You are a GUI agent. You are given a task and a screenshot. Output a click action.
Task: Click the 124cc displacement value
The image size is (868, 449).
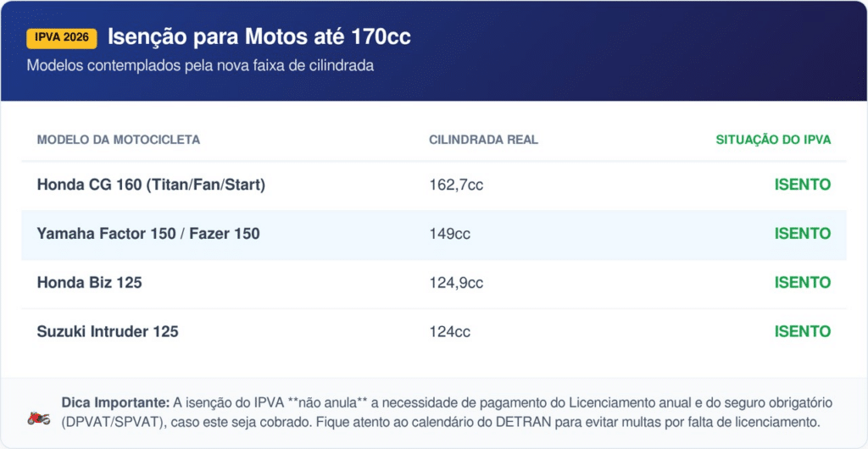pos(449,332)
